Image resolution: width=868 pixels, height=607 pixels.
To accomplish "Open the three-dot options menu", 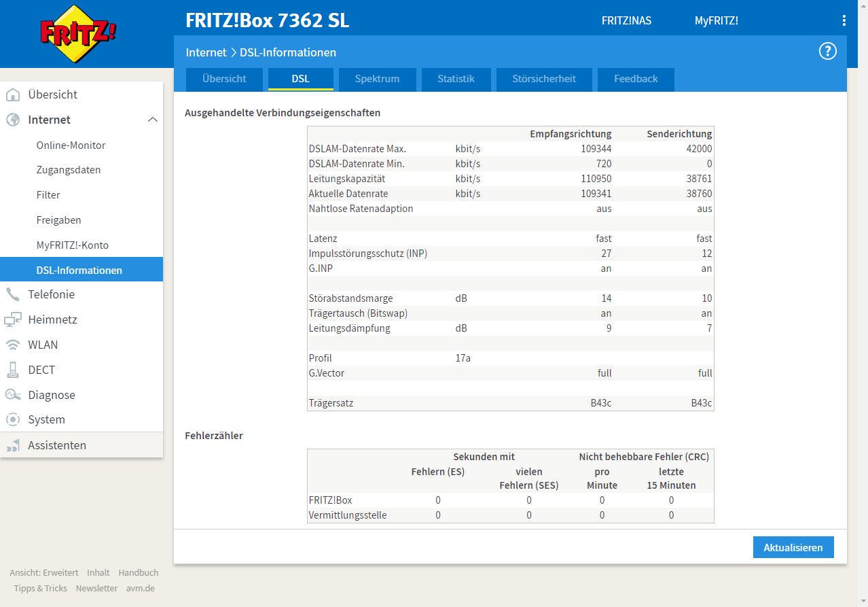I will coord(844,20).
